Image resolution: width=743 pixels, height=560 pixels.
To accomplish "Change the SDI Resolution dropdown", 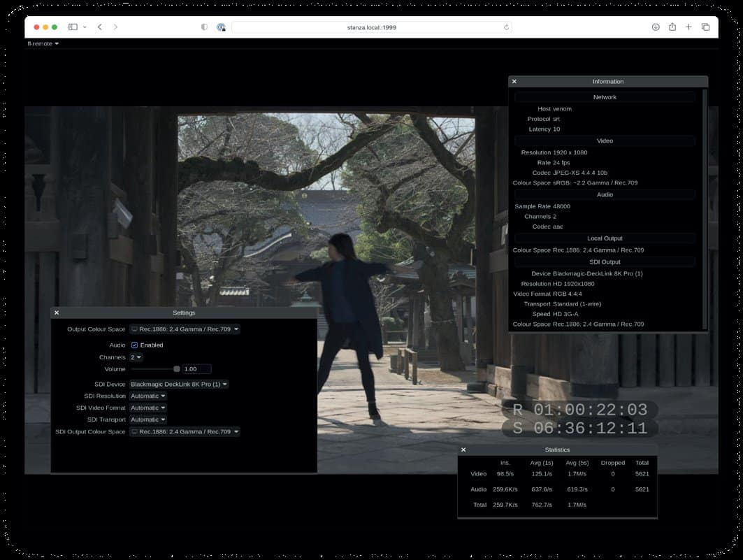I will [x=148, y=396].
